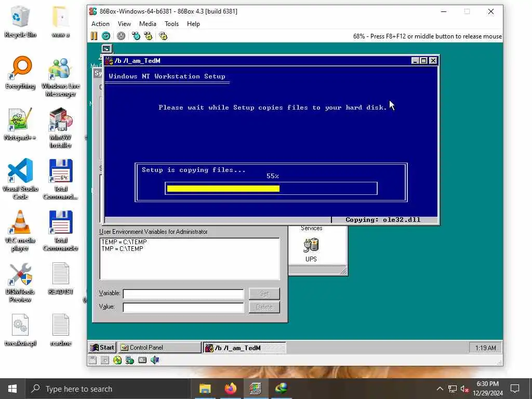Expand hidden system tray icons chevron
The width and height of the screenshot is (532, 399).
click(440, 389)
